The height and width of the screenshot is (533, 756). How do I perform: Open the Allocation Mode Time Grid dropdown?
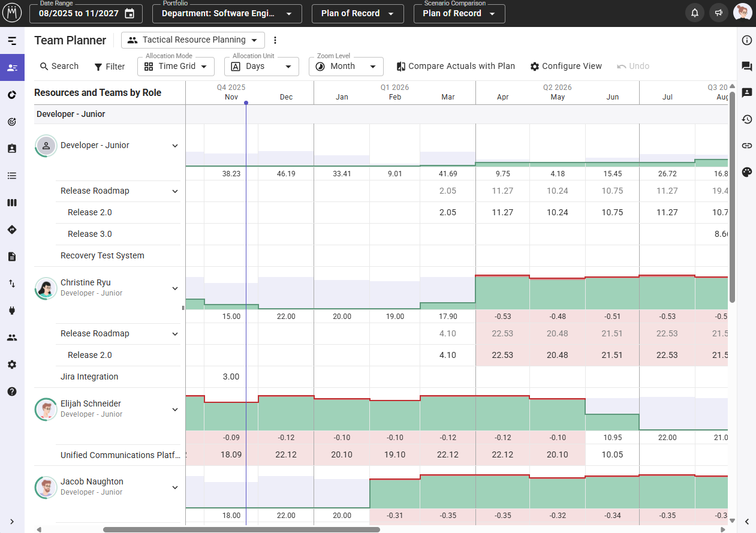(x=176, y=66)
